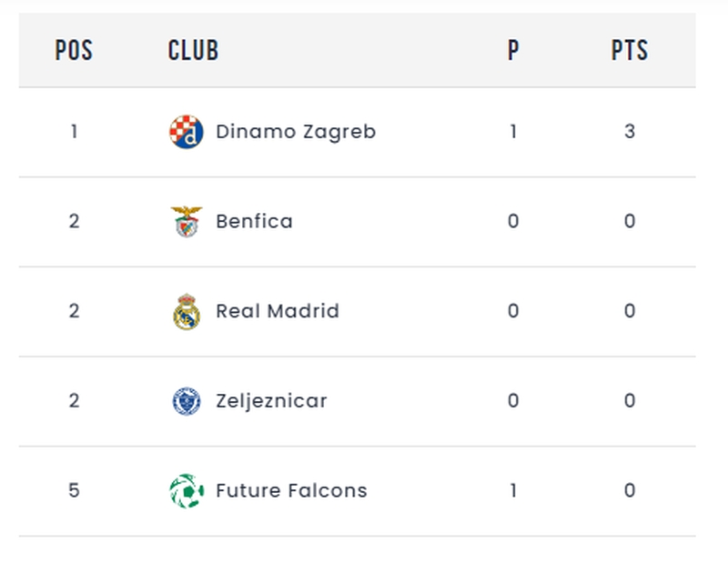Click the CLUB column header
This screenshot has width=728, height=563.
(x=193, y=50)
